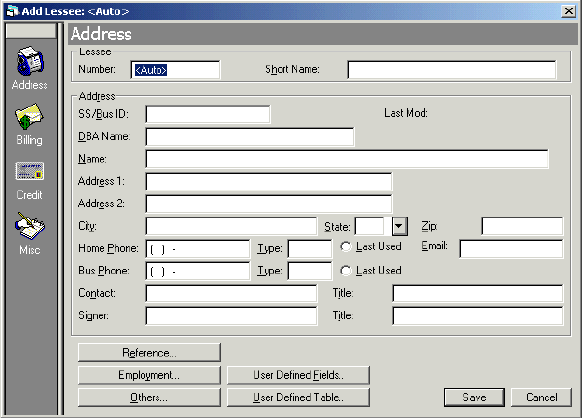The width and height of the screenshot is (582, 418).
Task: Select Last Used for Bus Phone
Action: (346, 271)
